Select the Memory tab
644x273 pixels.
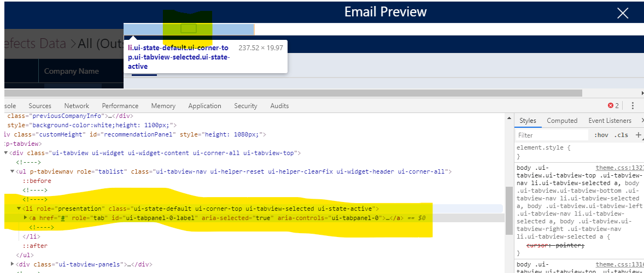click(163, 106)
